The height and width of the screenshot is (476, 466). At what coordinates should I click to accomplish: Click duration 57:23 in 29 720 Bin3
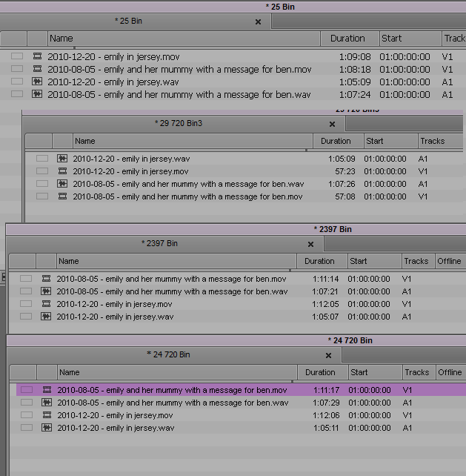click(345, 171)
